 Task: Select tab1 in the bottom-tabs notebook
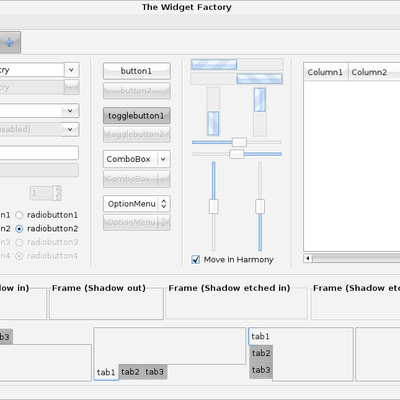(x=106, y=372)
